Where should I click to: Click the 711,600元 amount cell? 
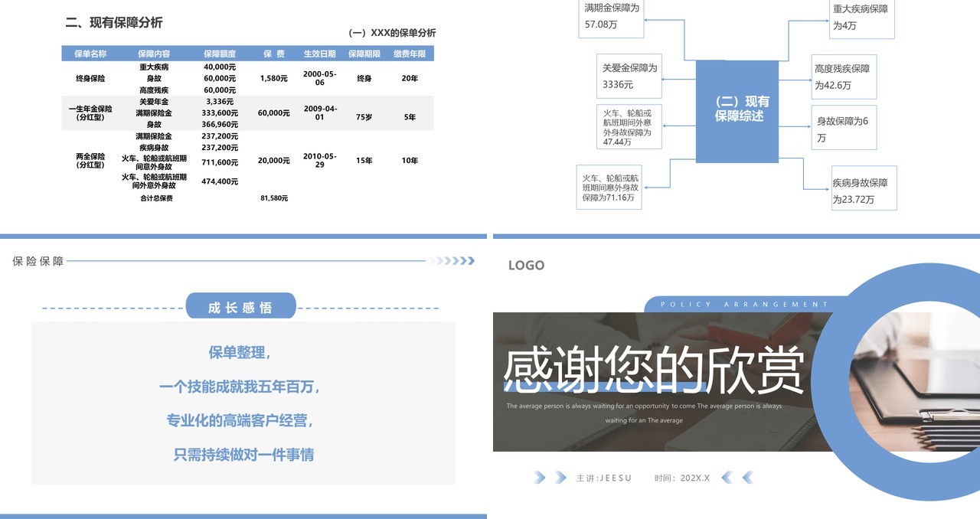220,162
